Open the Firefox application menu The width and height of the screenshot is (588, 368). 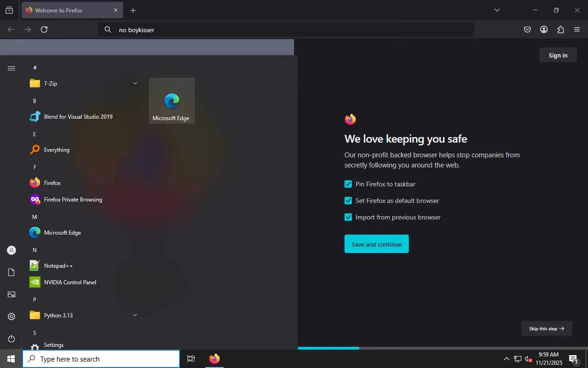577,29
